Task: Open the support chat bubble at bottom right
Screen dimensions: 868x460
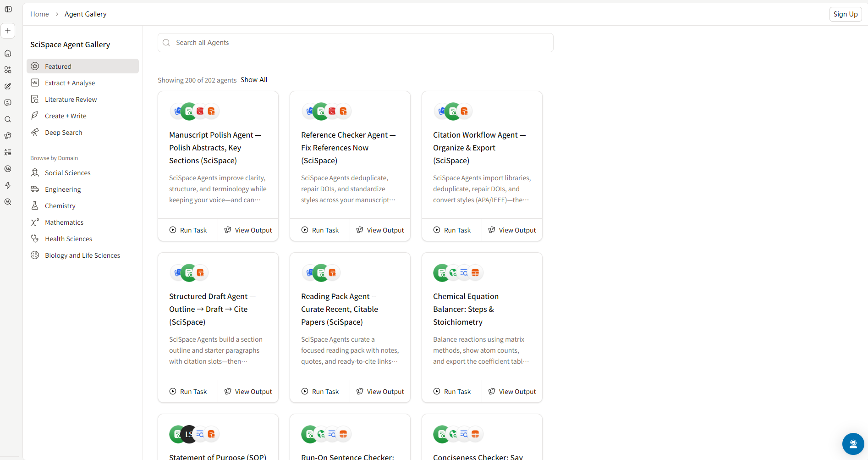Action: pyautogui.click(x=852, y=443)
